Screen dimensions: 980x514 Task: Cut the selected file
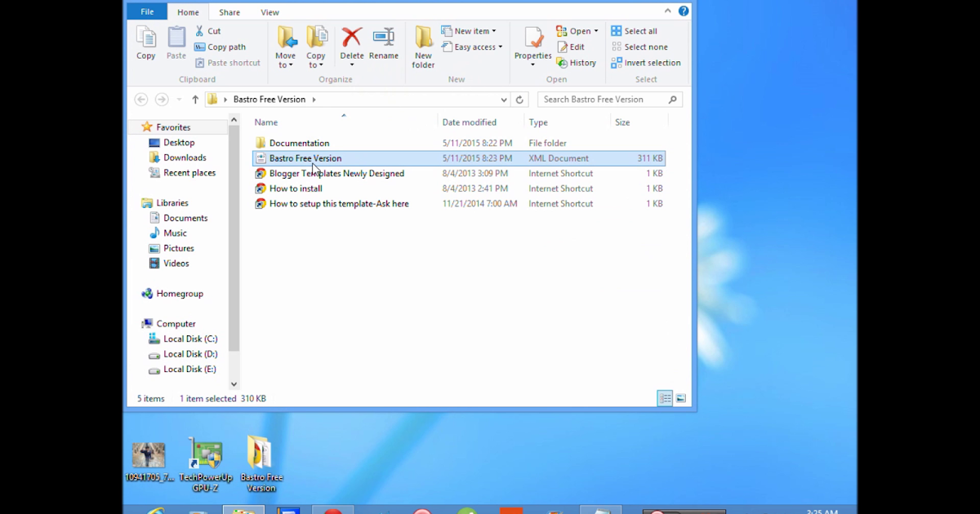[x=208, y=31]
